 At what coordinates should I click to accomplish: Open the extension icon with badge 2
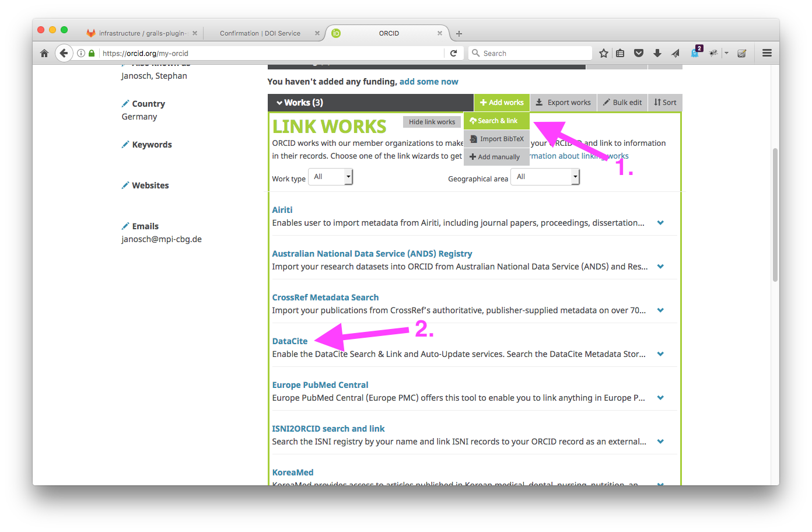click(x=696, y=52)
